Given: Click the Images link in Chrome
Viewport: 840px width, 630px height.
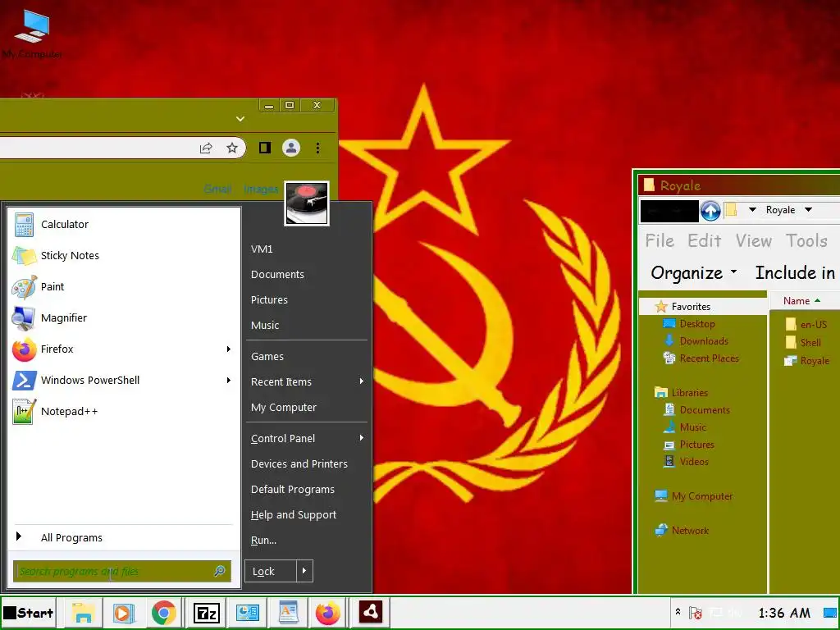Looking at the screenshot, I should [261, 189].
